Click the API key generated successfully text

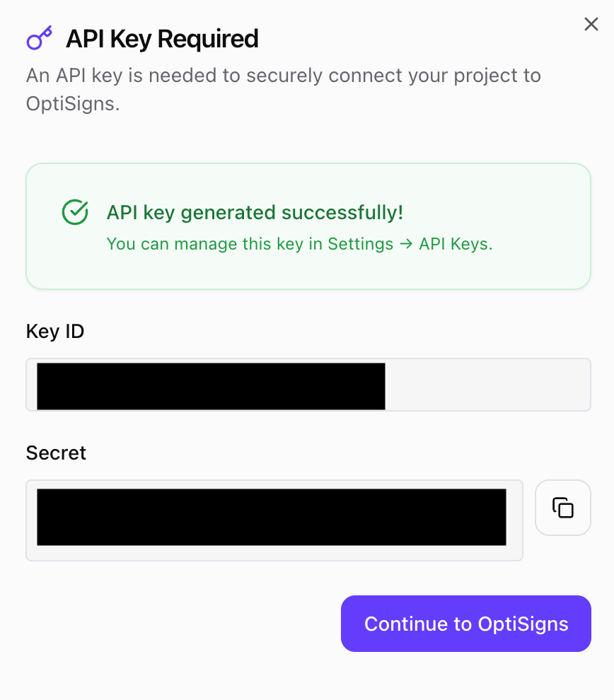(x=255, y=212)
